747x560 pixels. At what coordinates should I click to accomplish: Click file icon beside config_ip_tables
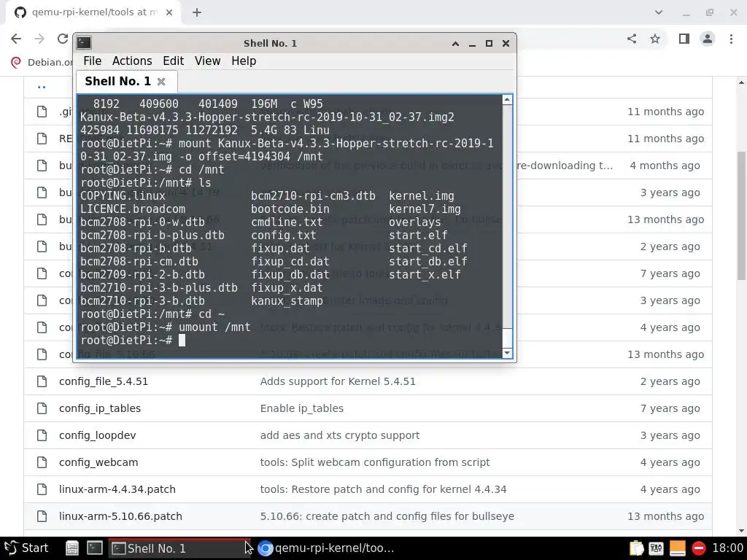click(42, 408)
